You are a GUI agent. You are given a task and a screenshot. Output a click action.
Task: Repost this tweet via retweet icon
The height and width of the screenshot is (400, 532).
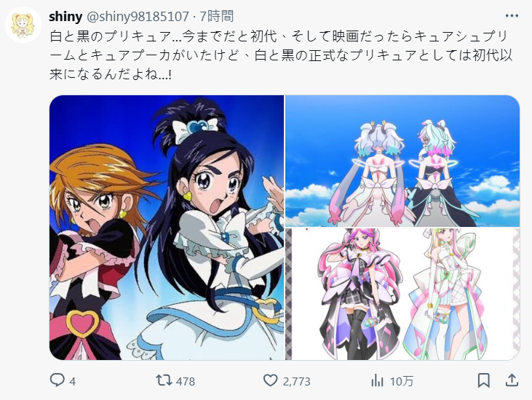click(x=164, y=380)
